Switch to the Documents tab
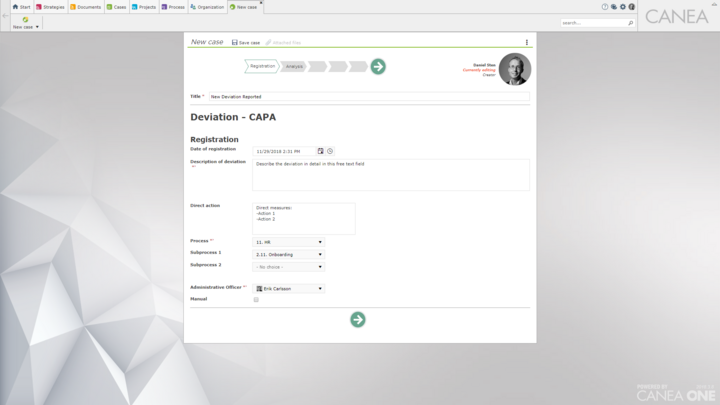This screenshot has height=405, width=720. (x=85, y=7)
